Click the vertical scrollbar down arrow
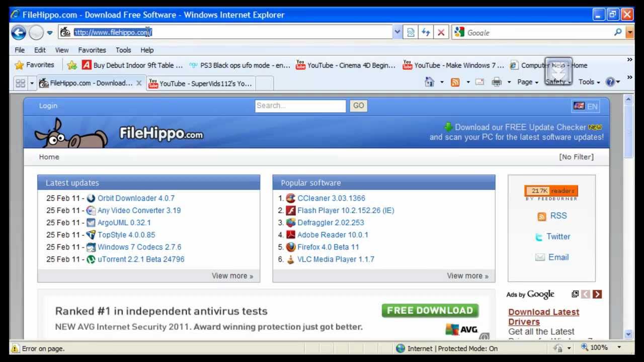Image resolution: width=644 pixels, height=362 pixels. coord(628,334)
